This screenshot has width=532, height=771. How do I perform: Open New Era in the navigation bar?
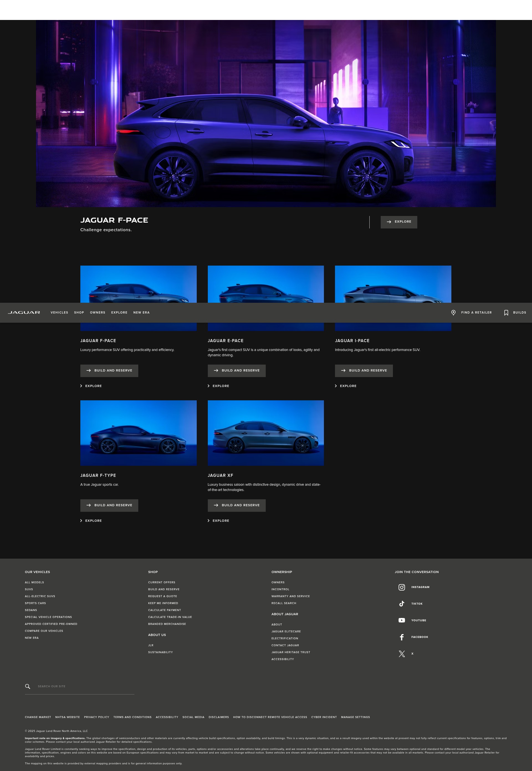pyautogui.click(x=141, y=312)
